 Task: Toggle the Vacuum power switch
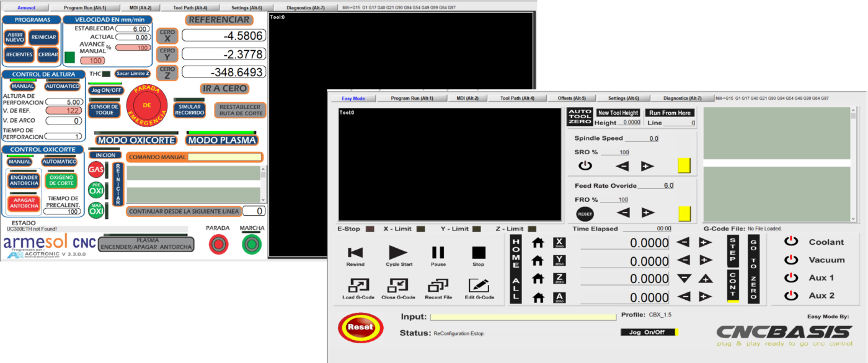click(790, 260)
